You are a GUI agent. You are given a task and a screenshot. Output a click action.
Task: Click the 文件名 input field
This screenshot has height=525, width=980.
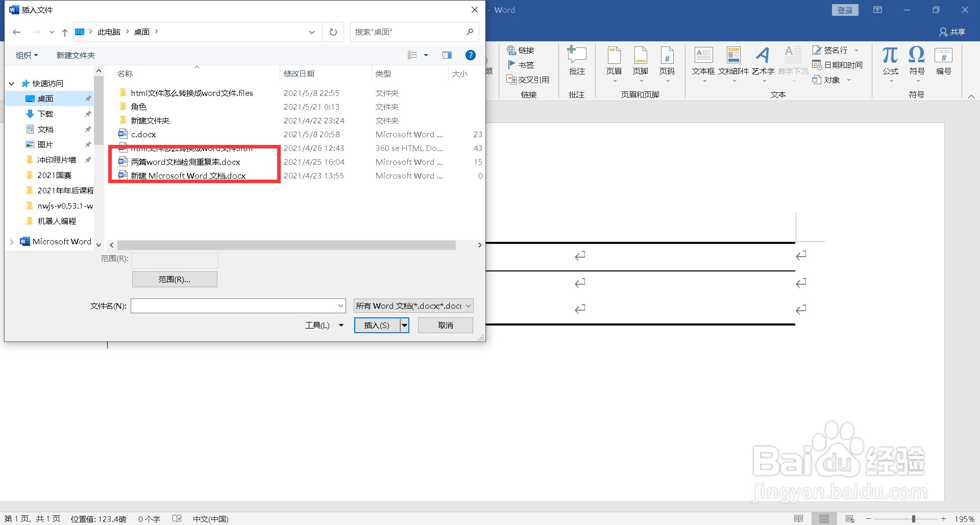coord(234,306)
